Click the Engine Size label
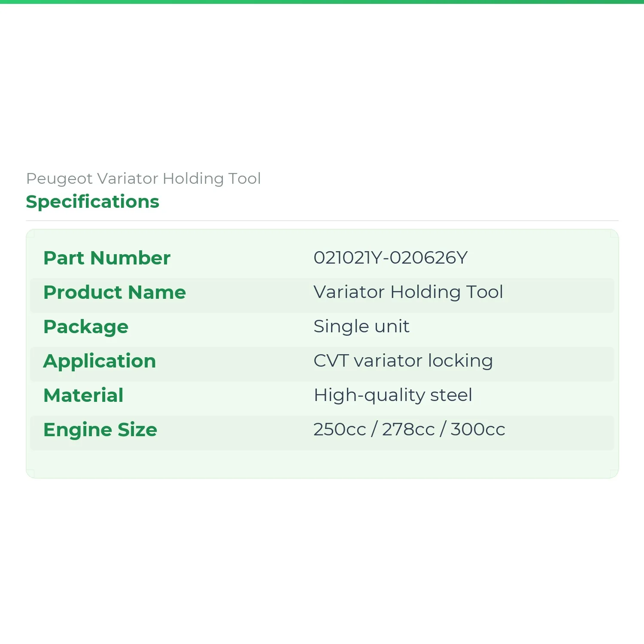 (100, 430)
